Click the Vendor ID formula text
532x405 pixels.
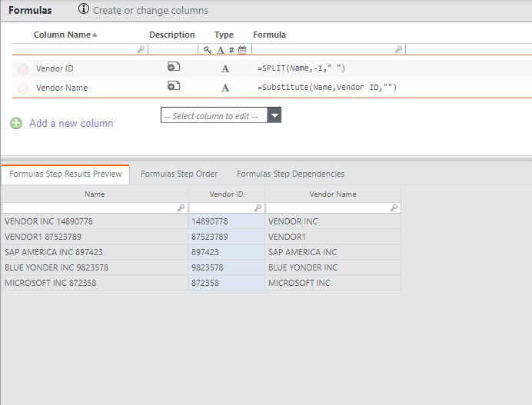click(301, 68)
